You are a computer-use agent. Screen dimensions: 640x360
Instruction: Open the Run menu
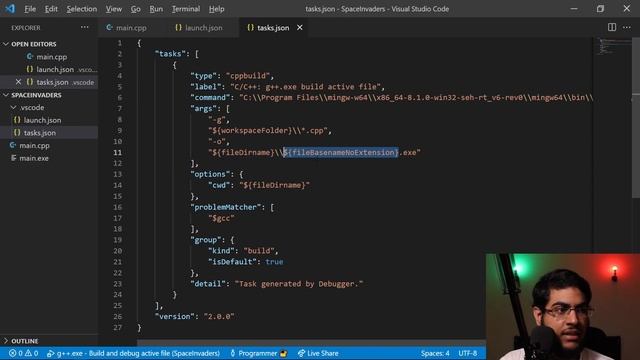click(x=156, y=9)
